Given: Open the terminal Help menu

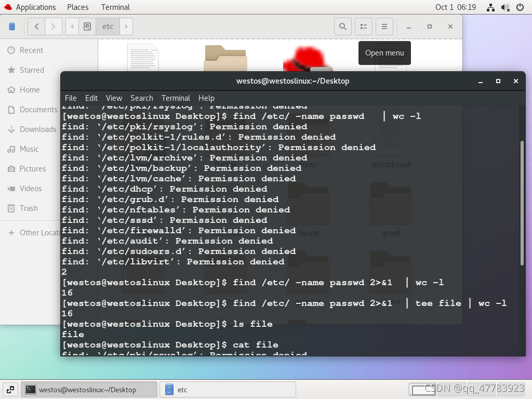Looking at the screenshot, I should [206, 98].
